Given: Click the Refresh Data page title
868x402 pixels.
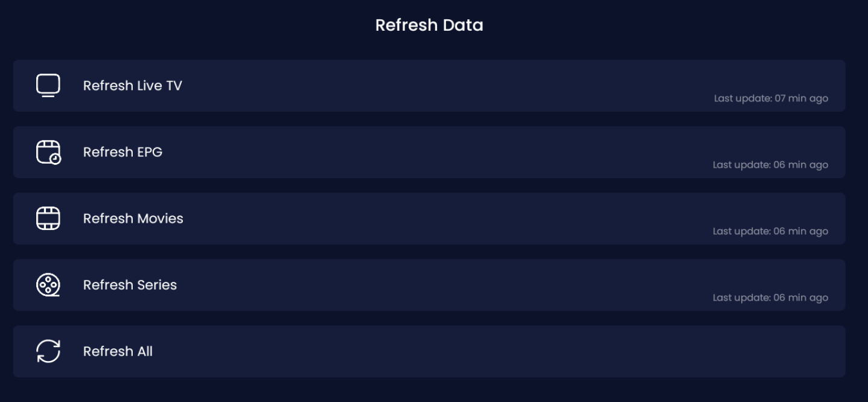Looking at the screenshot, I should (429, 25).
